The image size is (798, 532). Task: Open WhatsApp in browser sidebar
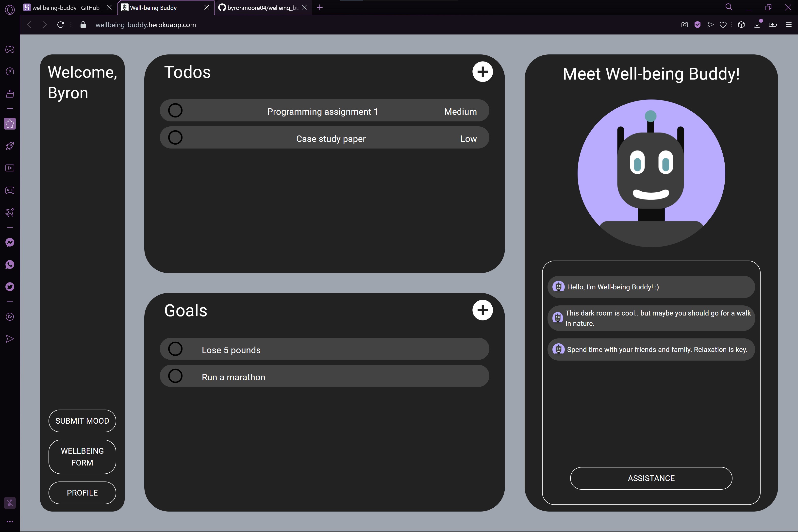[x=10, y=265]
